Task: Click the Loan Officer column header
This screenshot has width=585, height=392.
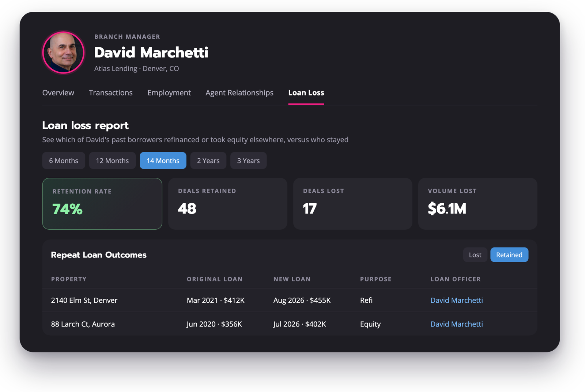Action: click(456, 279)
